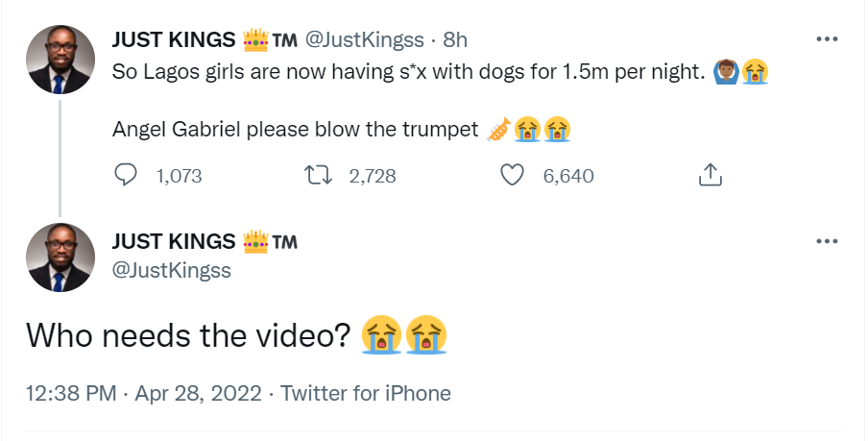
Task: Open the three-dot more menu on the top tweet
Action: click(x=827, y=39)
